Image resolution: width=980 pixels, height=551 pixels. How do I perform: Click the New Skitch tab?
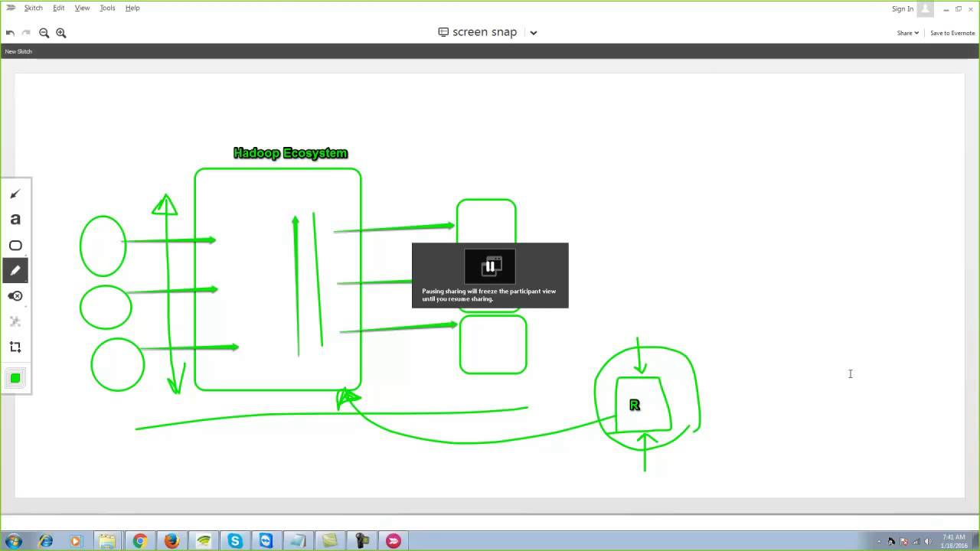(18, 51)
